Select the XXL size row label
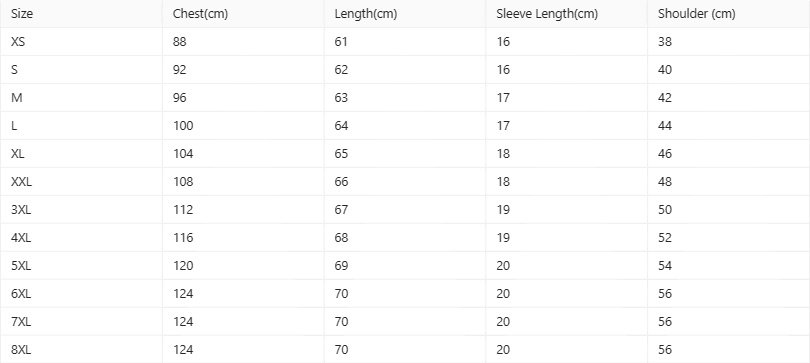Image resolution: width=810 pixels, height=363 pixels. coord(21,182)
